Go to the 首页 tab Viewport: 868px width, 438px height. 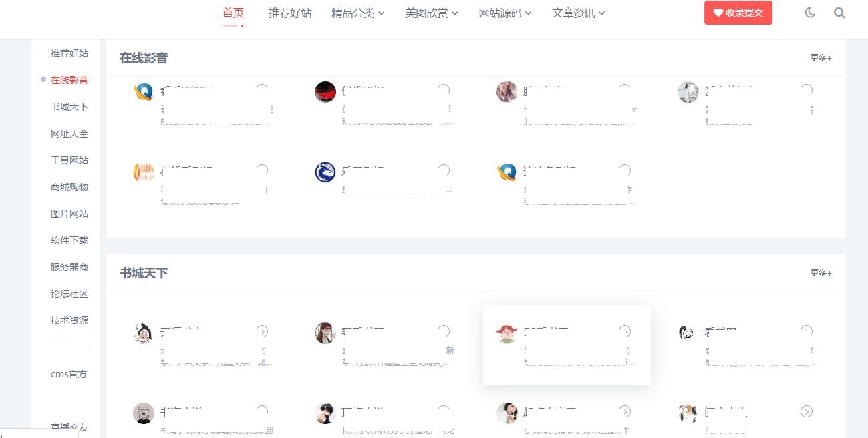(x=233, y=13)
